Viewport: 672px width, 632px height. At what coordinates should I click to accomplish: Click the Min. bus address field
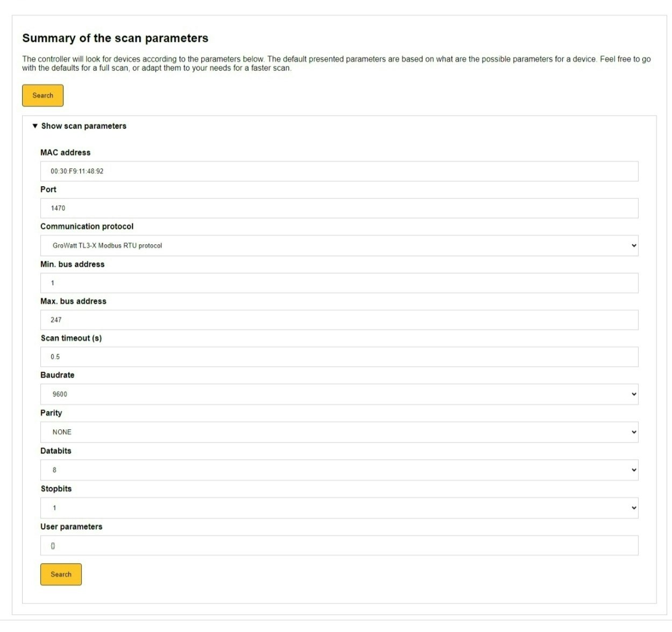(x=339, y=283)
